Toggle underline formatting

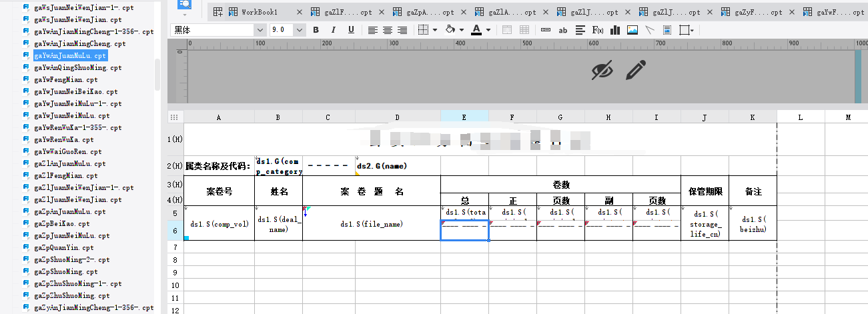click(x=351, y=30)
